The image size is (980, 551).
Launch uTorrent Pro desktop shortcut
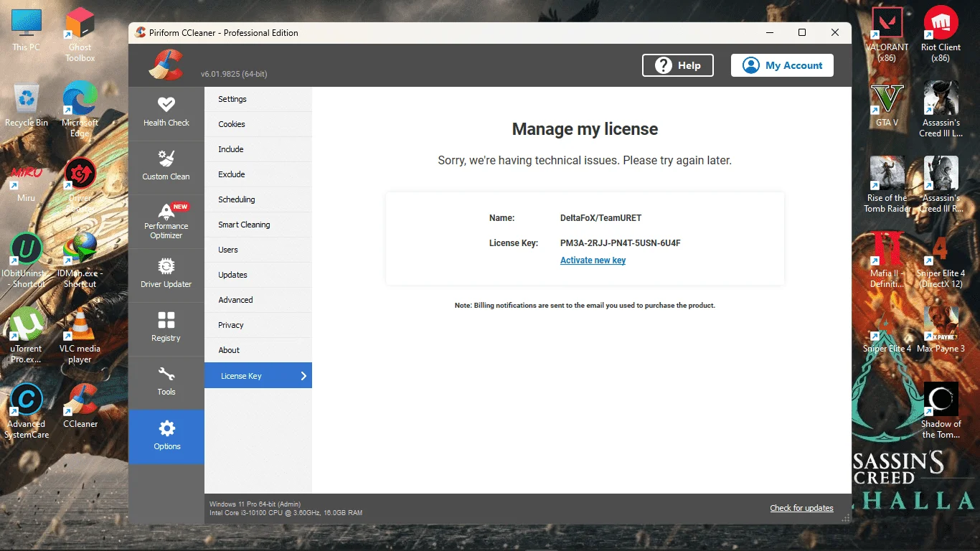click(x=27, y=336)
